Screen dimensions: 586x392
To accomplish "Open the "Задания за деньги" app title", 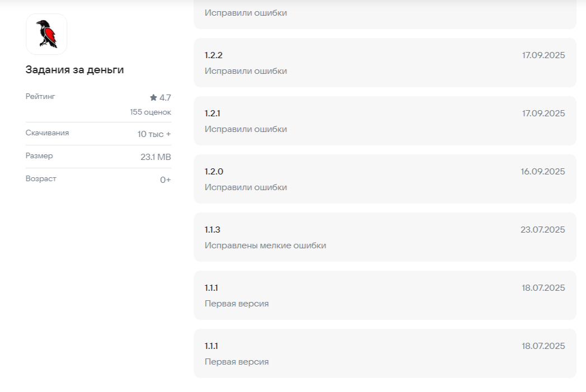I will click(x=74, y=70).
